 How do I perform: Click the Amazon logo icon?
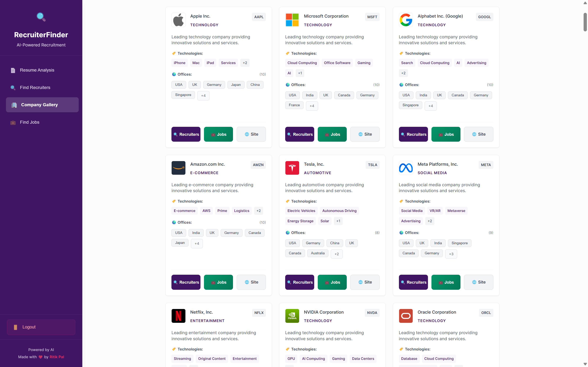coord(178,168)
